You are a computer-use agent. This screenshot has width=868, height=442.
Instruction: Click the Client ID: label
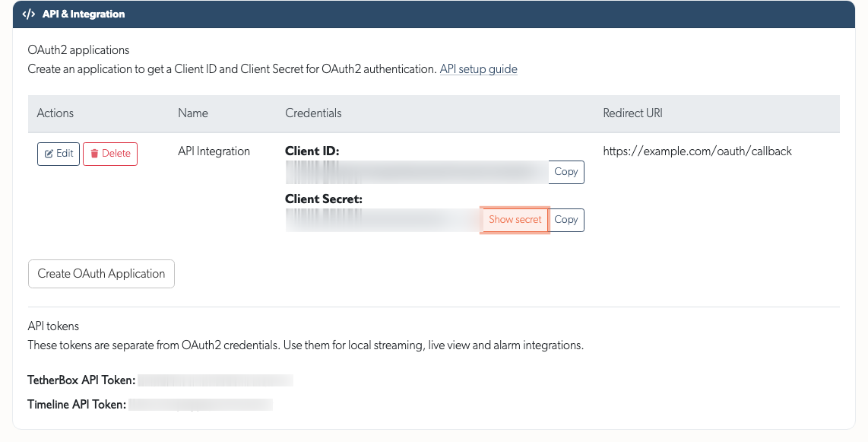tap(312, 151)
